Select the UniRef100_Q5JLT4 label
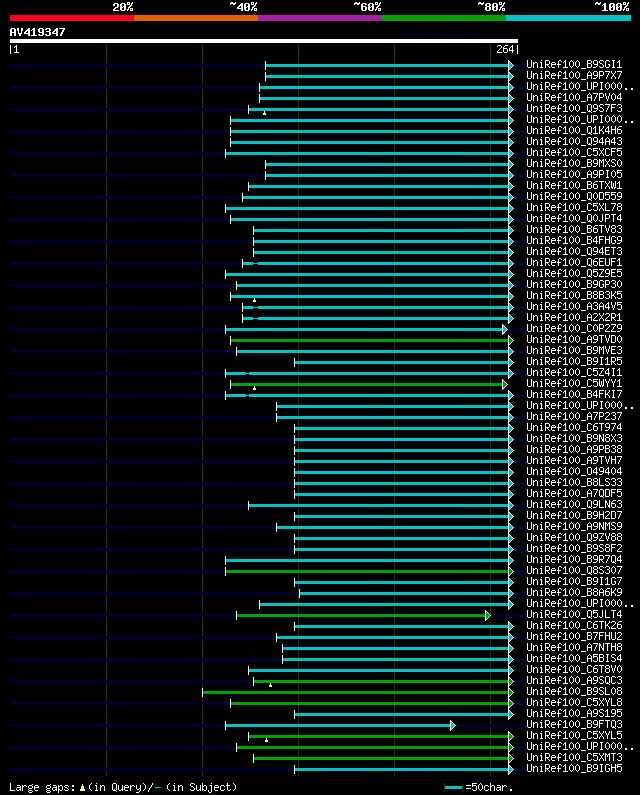640x795 pixels. point(574,615)
